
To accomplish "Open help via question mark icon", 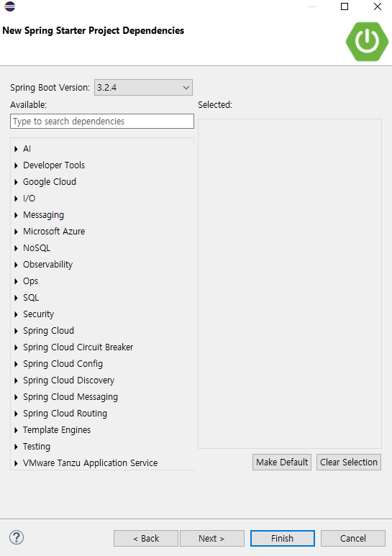I will click(17, 537).
